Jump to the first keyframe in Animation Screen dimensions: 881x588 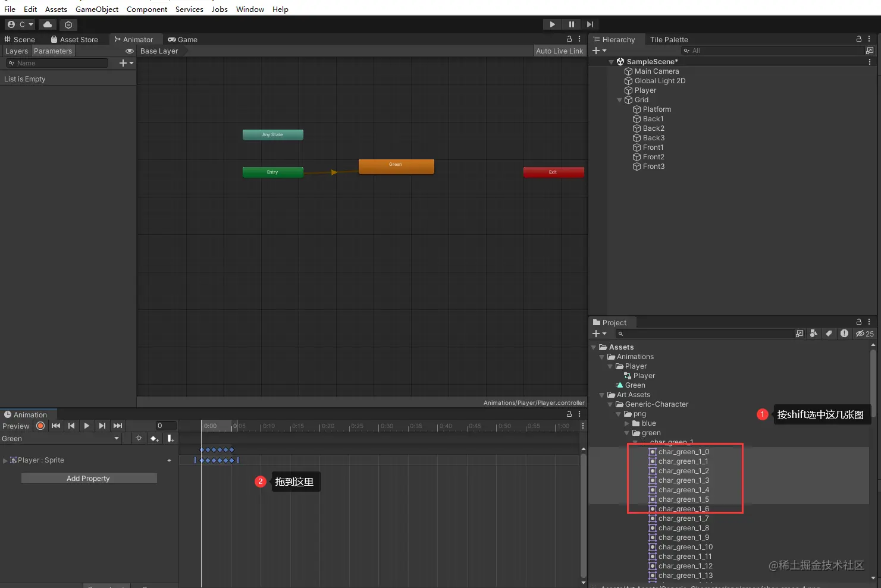pyautogui.click(x=56, y=426)
